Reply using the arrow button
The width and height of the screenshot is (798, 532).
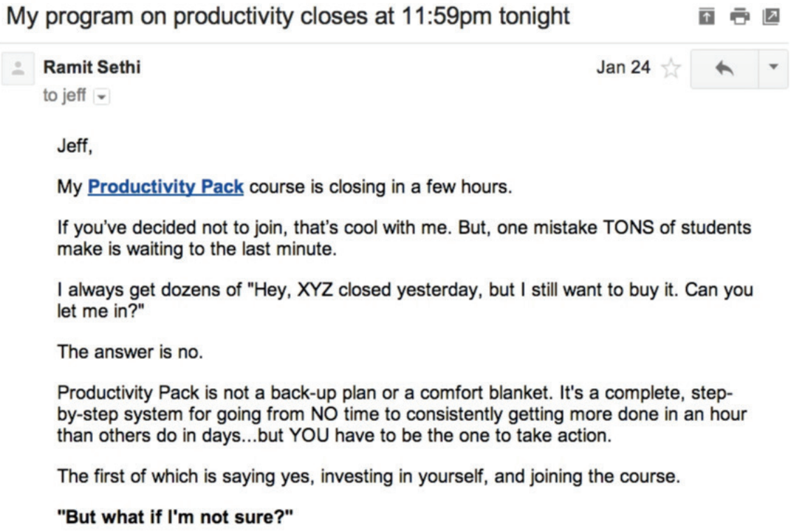point(725,68)
